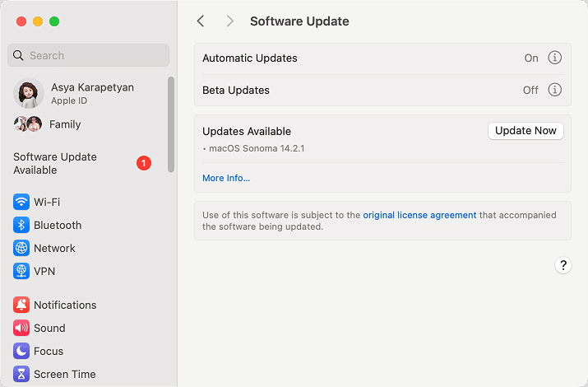The height and width of the screenshot is (387, 588).
Task: Open Notifications bell icon
Action: point(21,305)
